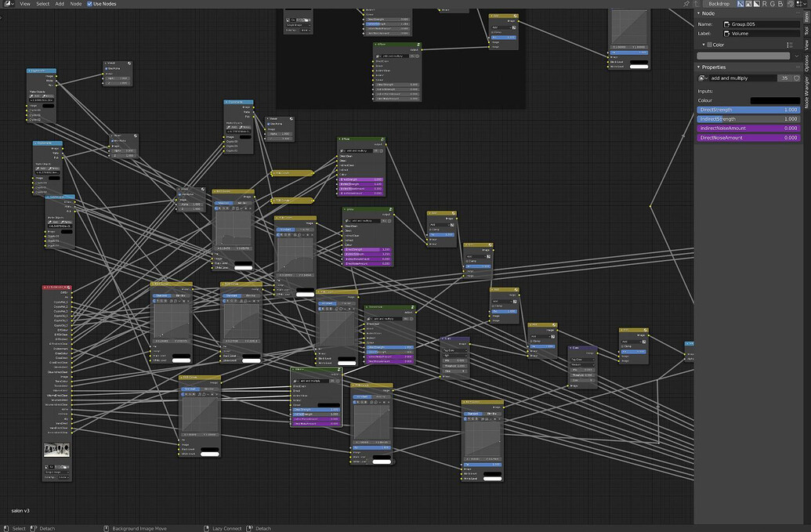This screenshot has height=532, width=811.
Task: Click the fake user shield icon
Action: pos(797,78)
